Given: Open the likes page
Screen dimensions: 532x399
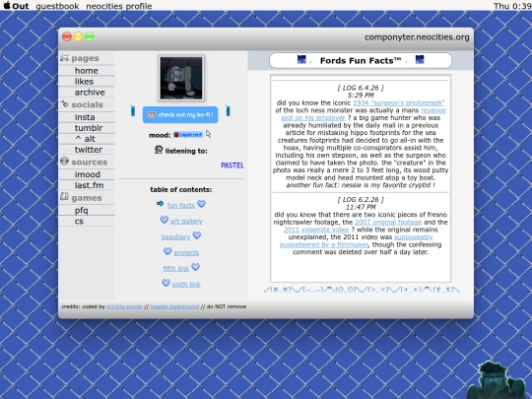Looking at the screenshot, I should 84,82.
